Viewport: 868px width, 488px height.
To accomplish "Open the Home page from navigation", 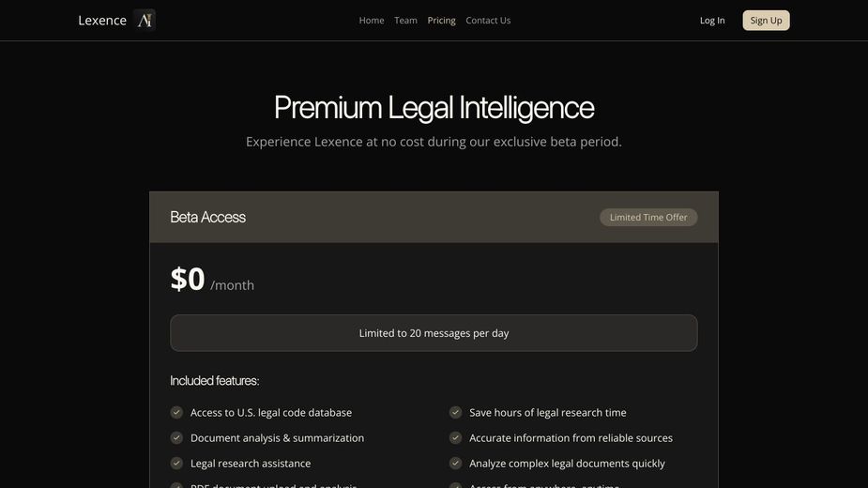I will tap(372, 21).
